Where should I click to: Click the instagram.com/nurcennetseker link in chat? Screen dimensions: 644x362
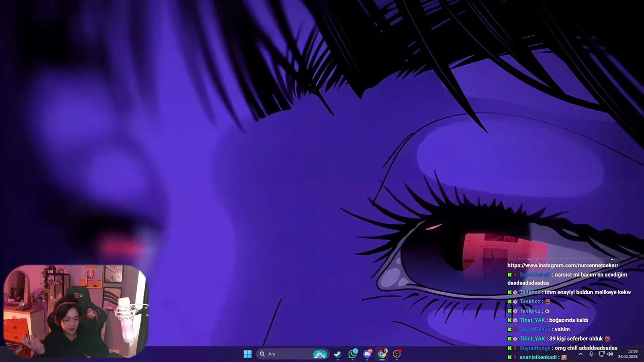562,265
